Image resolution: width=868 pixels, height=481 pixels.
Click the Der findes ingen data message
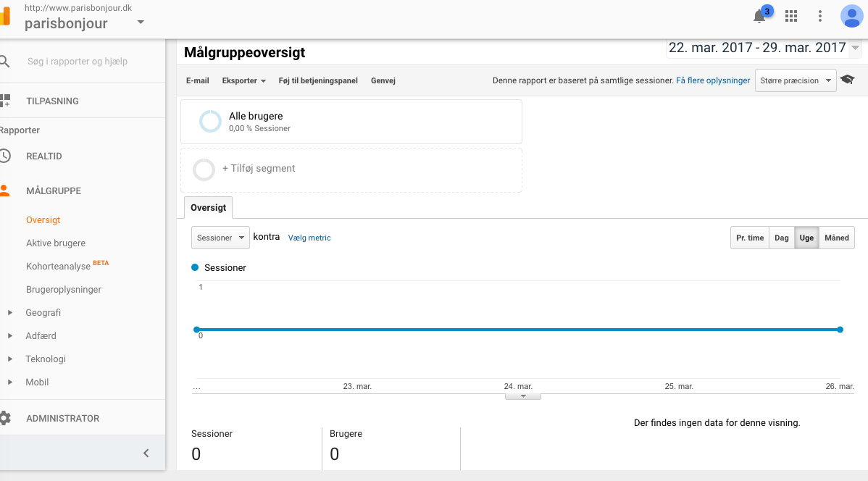tap(717, 423)
